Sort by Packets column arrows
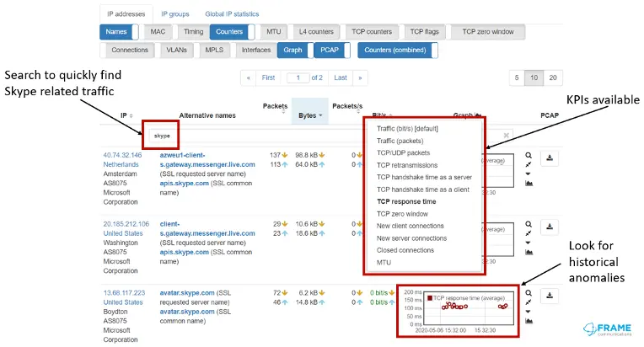This screenshot has height=347, width=644. tap(284, 111)
